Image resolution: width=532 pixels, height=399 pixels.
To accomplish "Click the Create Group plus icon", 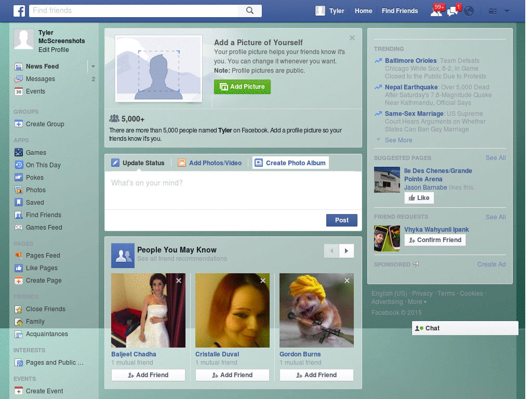I will coord(19,124).
